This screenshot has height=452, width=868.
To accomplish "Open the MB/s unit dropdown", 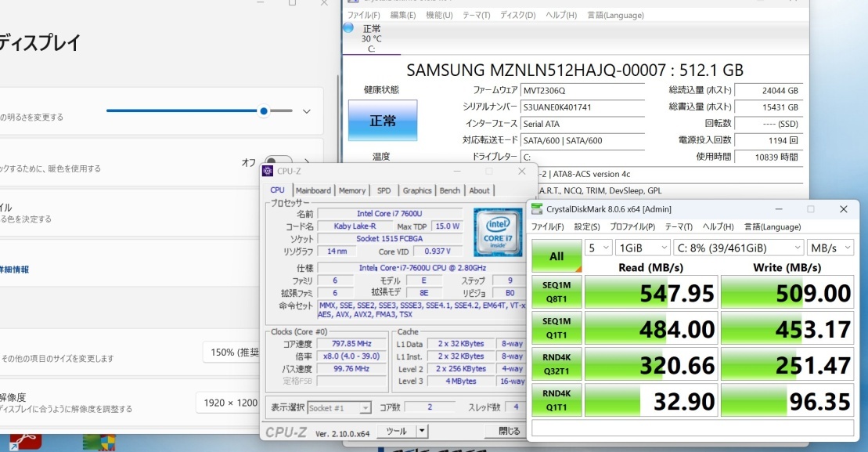I will click(830, 248).
